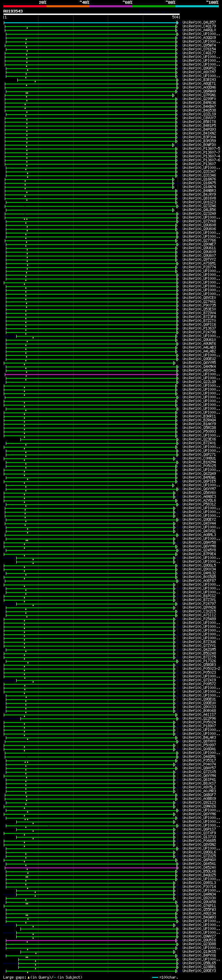Select entry UniRef100_Q13733
Image resolution: width=222 pixels, height=980 pixels.
[199, 837]
